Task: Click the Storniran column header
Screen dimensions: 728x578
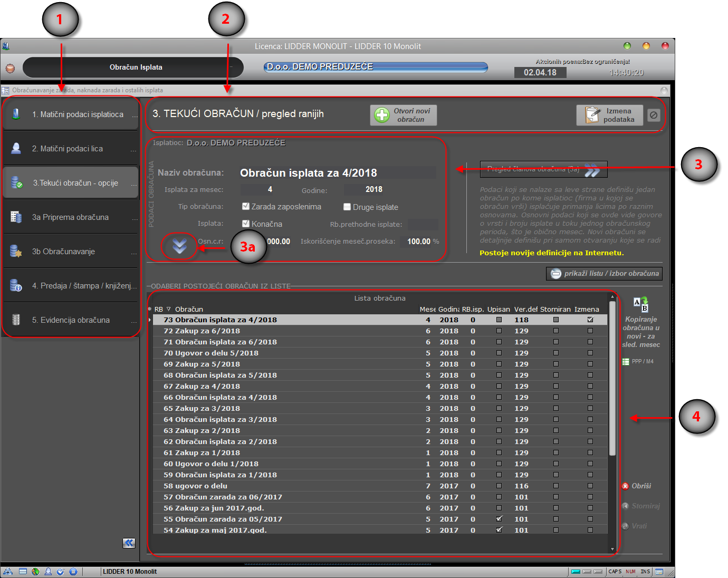Action: (555, 309)
